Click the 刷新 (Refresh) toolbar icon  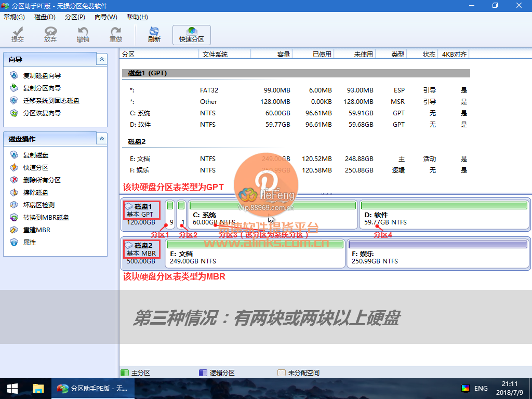point(154,35)
